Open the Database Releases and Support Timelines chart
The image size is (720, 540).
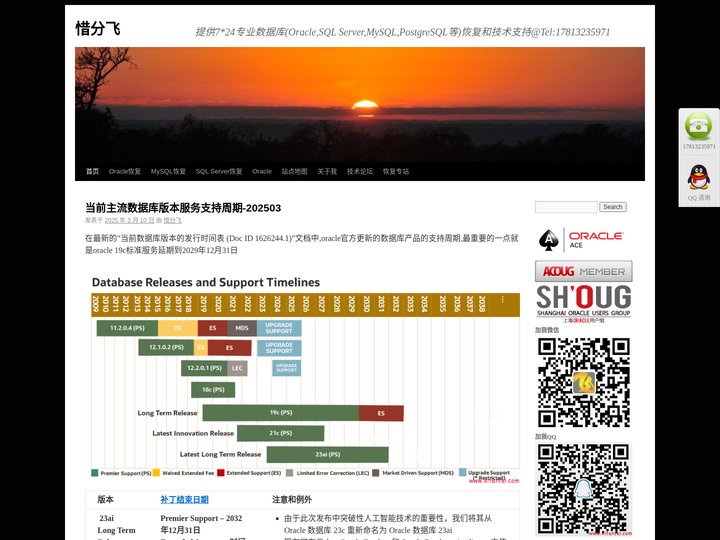coord(305,378)
